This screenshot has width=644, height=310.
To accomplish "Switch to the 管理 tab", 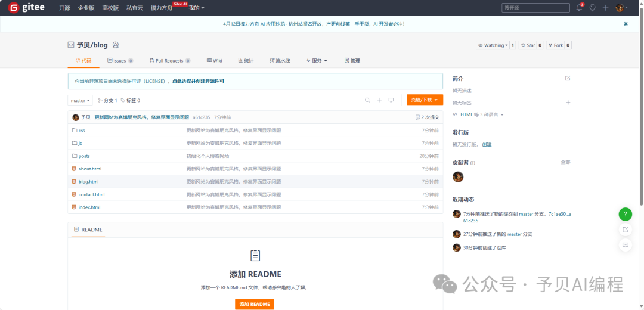I will point(352,61).
